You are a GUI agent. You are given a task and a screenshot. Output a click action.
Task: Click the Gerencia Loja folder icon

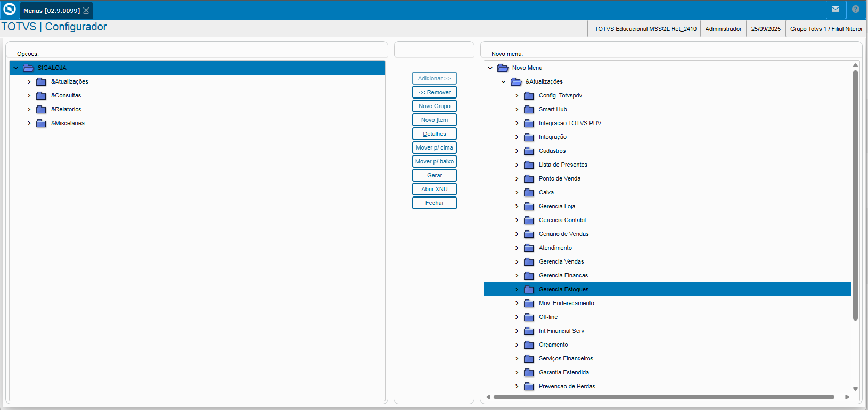coord(529,206)
